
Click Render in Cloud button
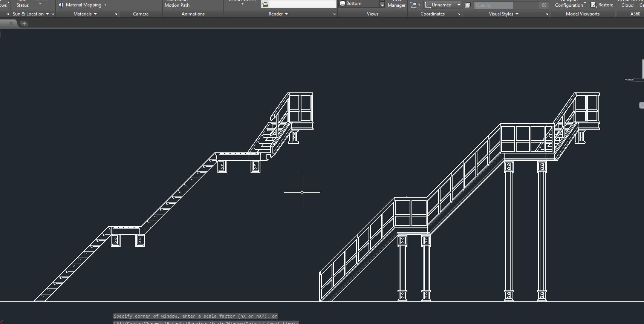click(627, 4)
